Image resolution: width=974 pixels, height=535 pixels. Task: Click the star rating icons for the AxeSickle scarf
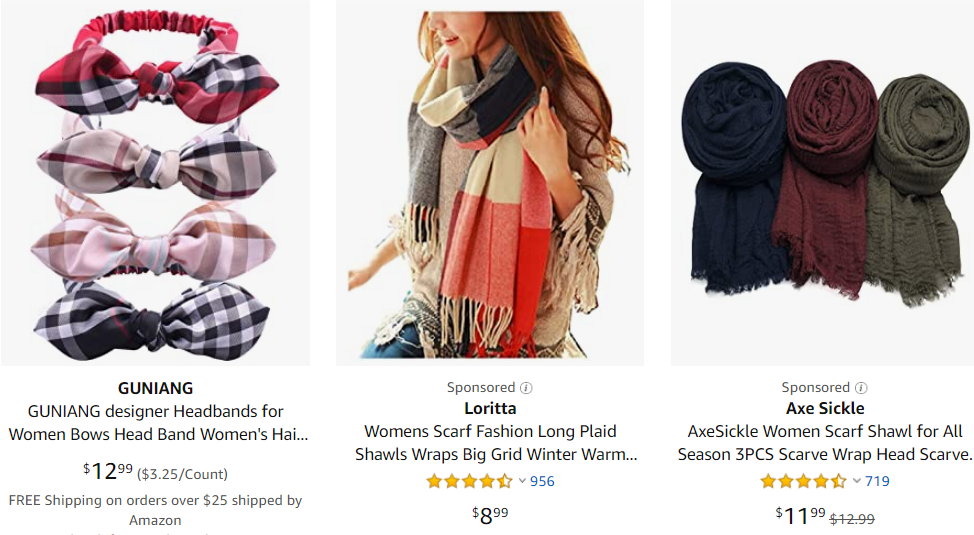[x=803, y=481]
